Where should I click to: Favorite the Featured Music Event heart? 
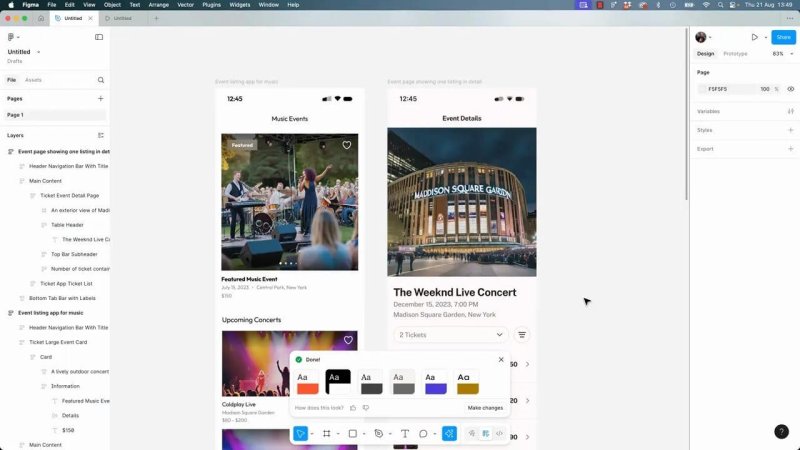tap(346, 145)
